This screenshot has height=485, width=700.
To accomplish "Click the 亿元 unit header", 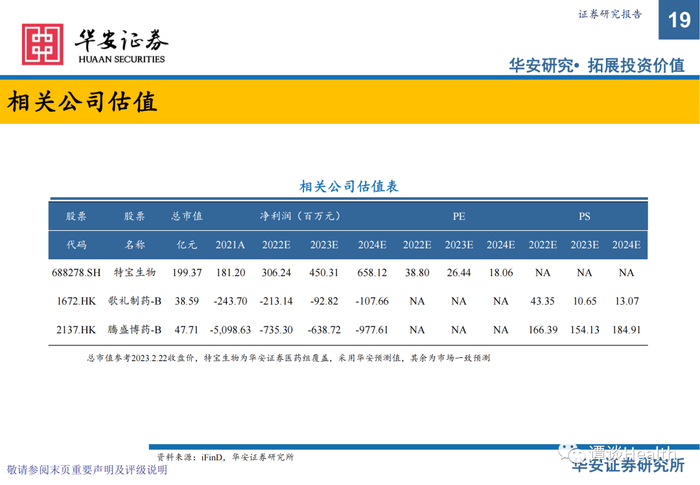I will point(187,245).
